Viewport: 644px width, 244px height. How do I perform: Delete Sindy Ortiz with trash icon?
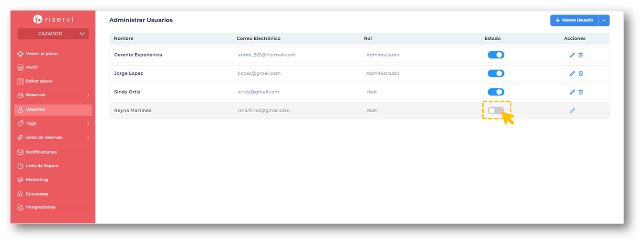[581, 92]
